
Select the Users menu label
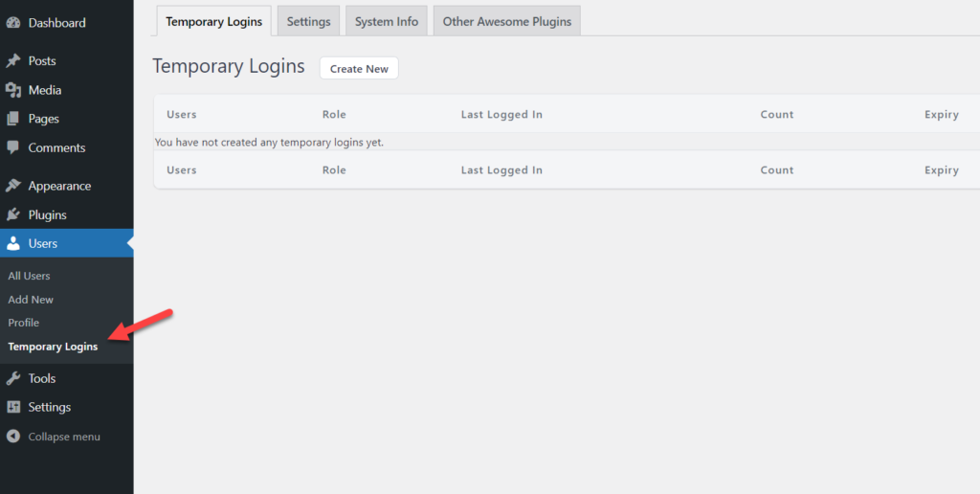[x=42, y=244]
